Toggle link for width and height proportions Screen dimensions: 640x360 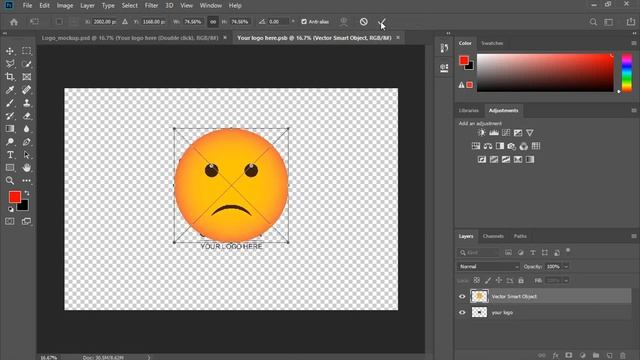[213, 22]
